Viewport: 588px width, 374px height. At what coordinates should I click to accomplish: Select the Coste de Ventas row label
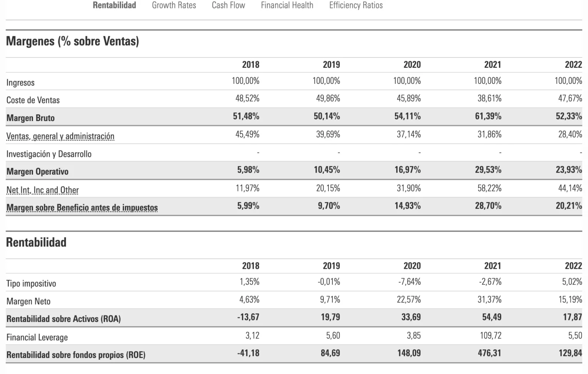(x=33, y=100)
